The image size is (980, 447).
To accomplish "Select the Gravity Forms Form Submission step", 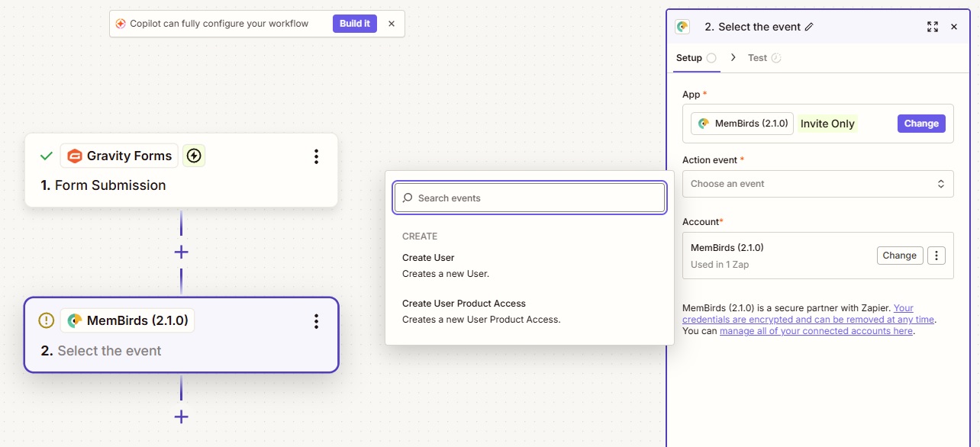I will 181,170.
